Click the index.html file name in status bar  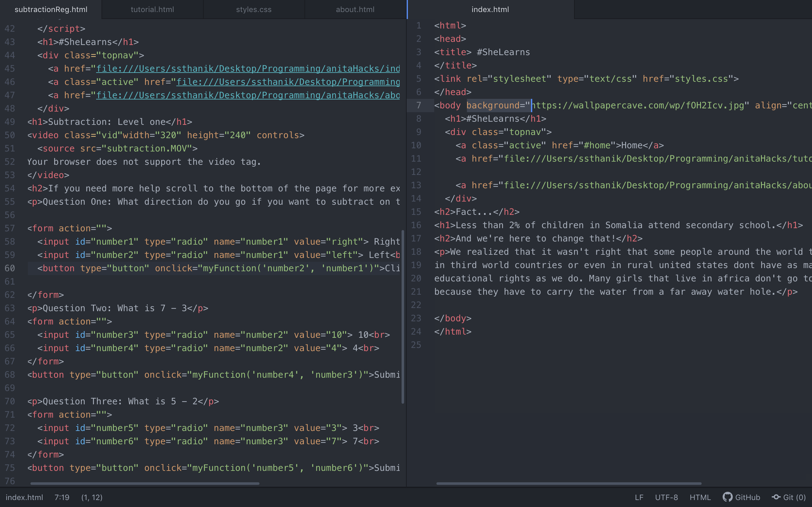(24, 497)
